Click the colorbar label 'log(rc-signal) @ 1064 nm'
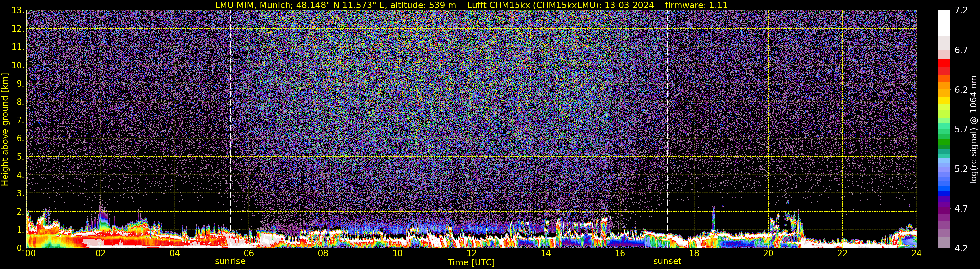This screenshot has width=980, height=269. (973, 129)
